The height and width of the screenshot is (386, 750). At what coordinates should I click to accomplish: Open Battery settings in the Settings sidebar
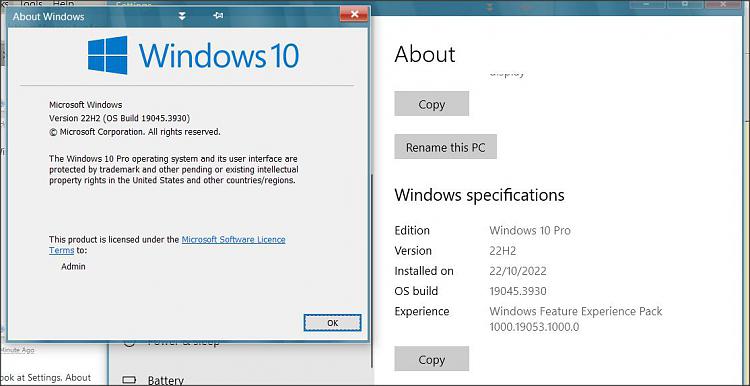(x=165, y=380)
